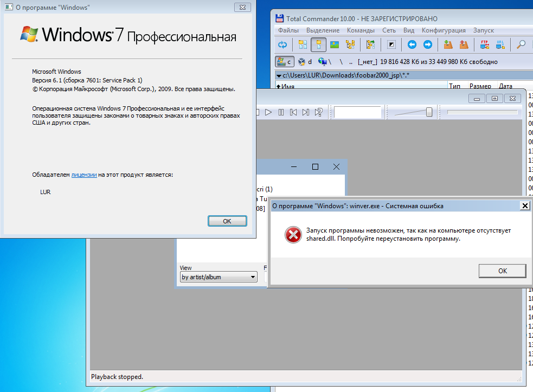Sort files by Тип column header

457,86
